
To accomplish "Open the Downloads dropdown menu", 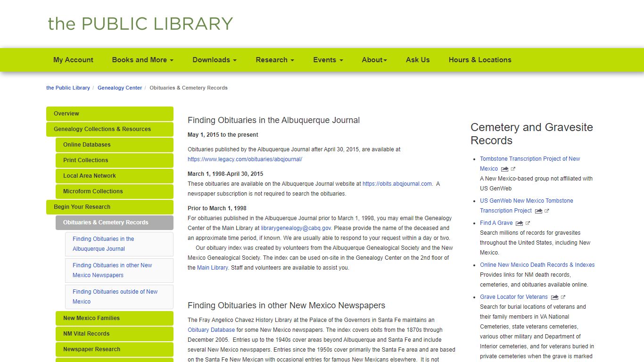I will pyautogui.click(x=215, y=60).
